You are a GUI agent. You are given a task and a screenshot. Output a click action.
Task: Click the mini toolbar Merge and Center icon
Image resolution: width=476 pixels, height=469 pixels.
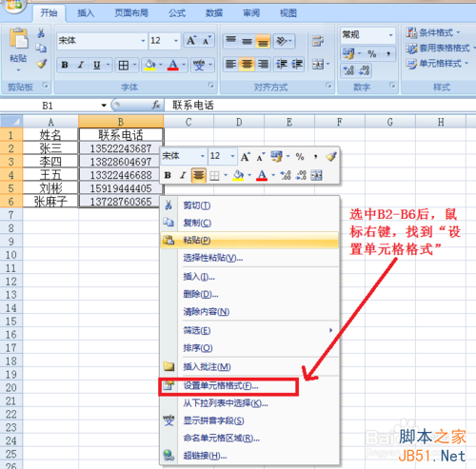tap(316, 175)
